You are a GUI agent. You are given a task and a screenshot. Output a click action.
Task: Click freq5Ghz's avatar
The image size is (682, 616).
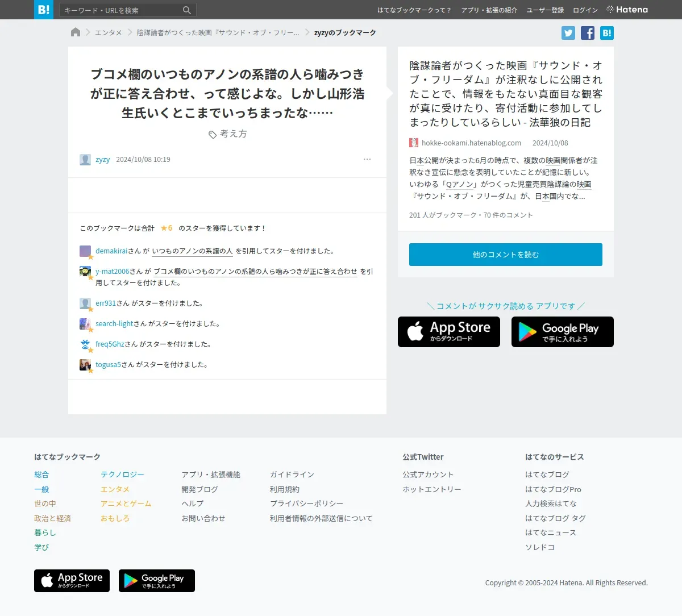(x=85, y=344)
